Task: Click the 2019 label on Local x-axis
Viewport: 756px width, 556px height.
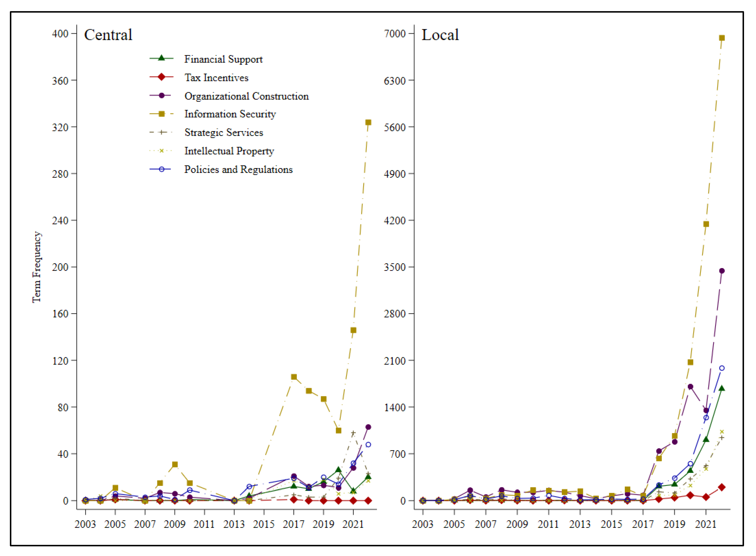Action: pyautogui.click(x=674, y=524)
